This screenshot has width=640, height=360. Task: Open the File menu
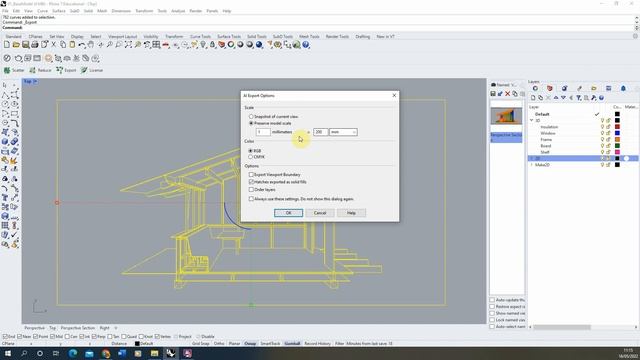tap(5, 11)
